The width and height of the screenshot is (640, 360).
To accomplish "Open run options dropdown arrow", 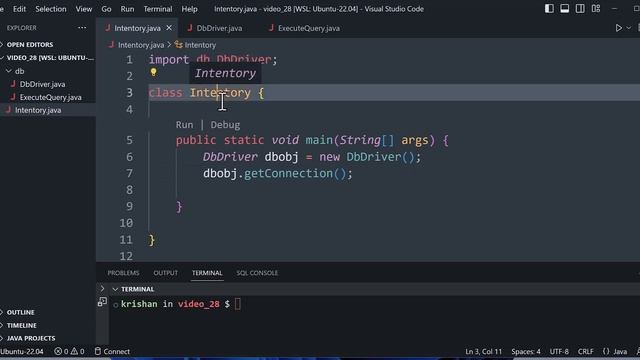I will 629,28.
